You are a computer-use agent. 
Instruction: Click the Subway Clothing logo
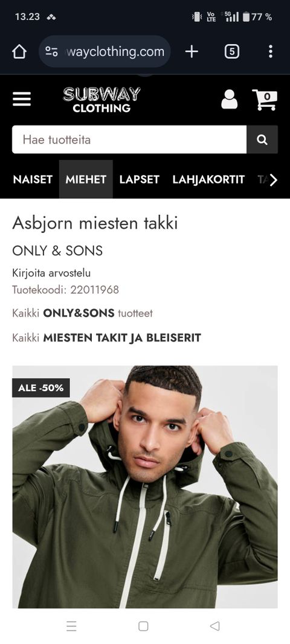click(x=101, y=100)
